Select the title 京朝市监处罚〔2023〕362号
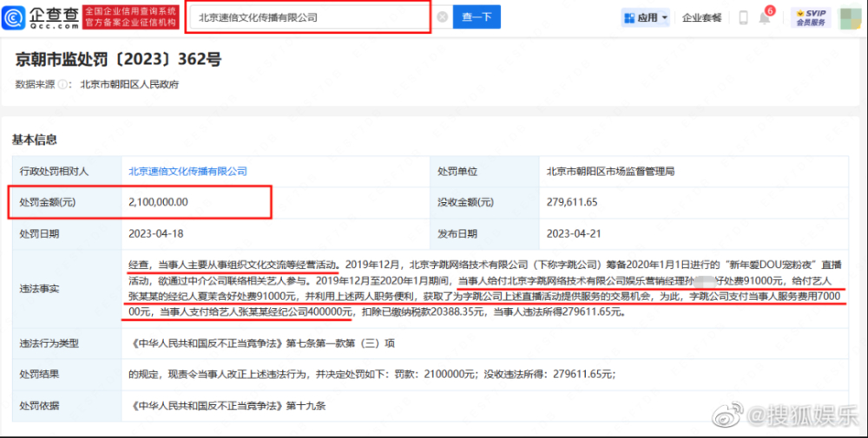This screenshot has height=438, width=868. pos(118,59)
